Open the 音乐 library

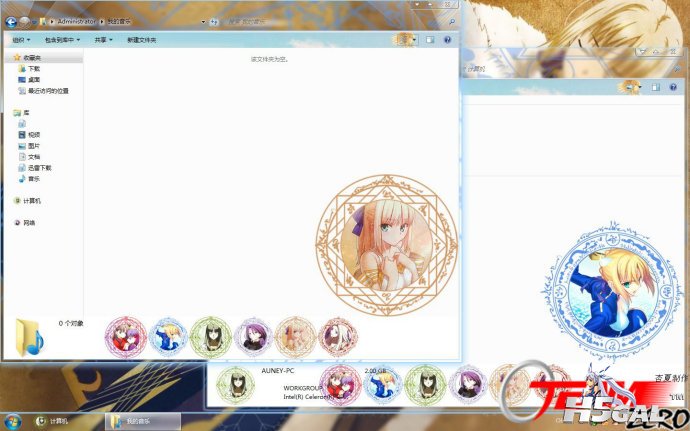click(x=29, y=179)
